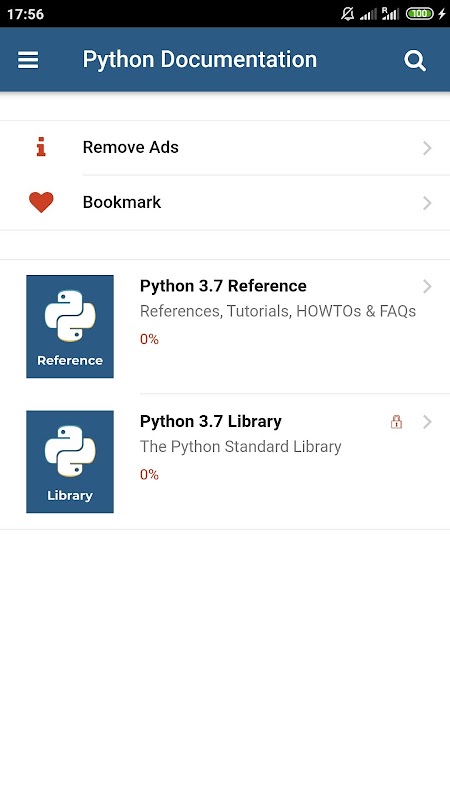450x800 pixels.
Task: Expand Bookmark via its arrow
Action: click(427, 203)
